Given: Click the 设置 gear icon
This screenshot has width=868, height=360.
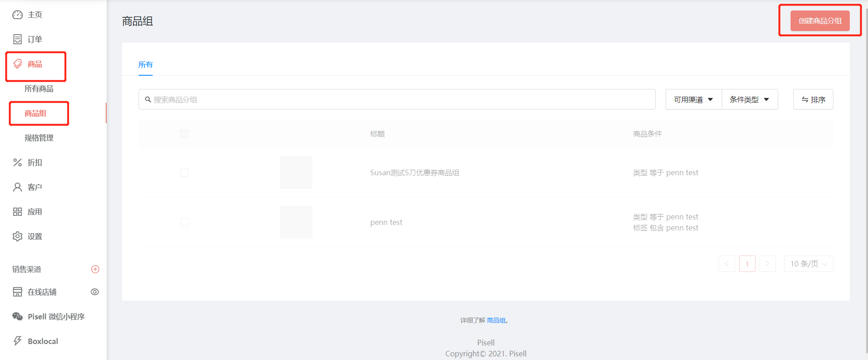Looking at the screenshot, I should [x=17, y=236].
